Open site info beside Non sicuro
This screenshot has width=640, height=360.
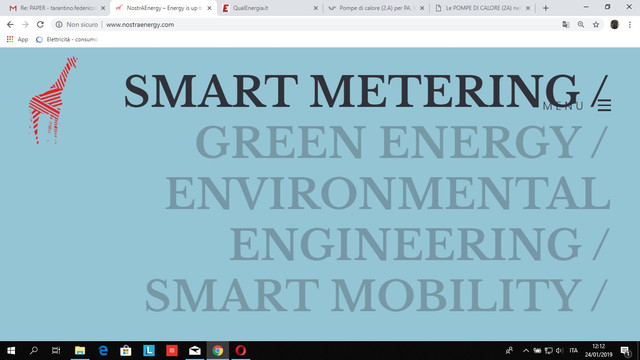pos(59,24)
